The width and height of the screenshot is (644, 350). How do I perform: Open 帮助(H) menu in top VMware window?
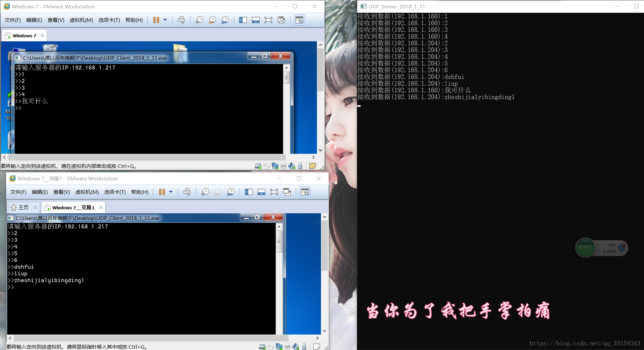(134, 20)
